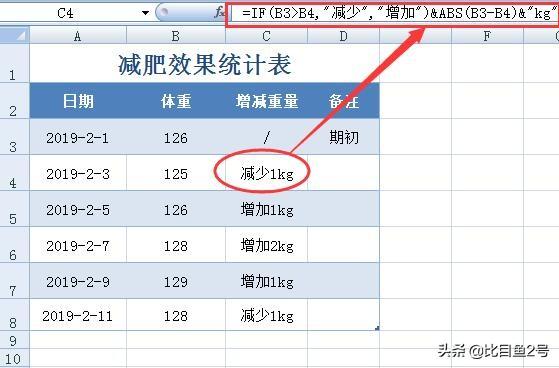Click the 体重 header cell
The height and width of the screenshot is (368, 559).
point(176,101)
